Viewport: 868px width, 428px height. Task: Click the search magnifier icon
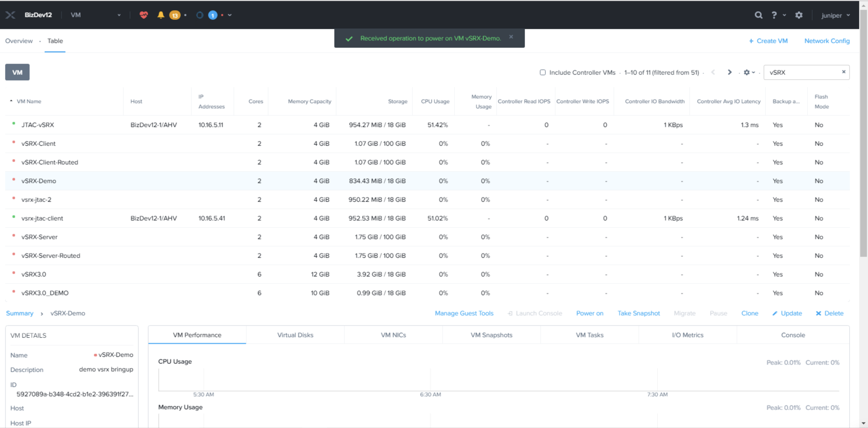[758, 15]
